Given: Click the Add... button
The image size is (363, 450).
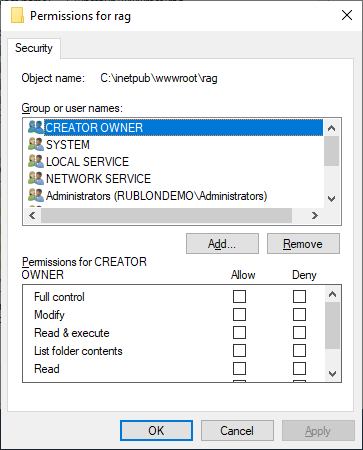Looking at the screenshot, I should pos(222,244).
